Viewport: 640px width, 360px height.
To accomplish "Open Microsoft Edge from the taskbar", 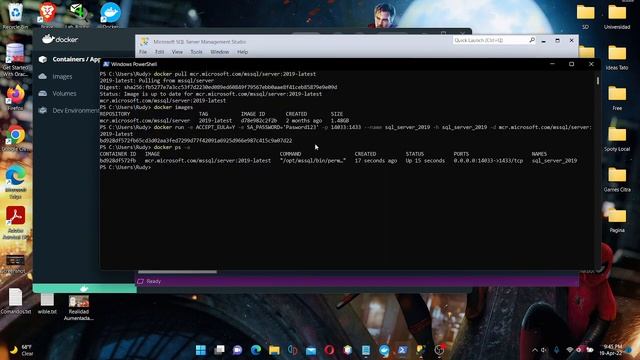I will [x=256, y=350].
